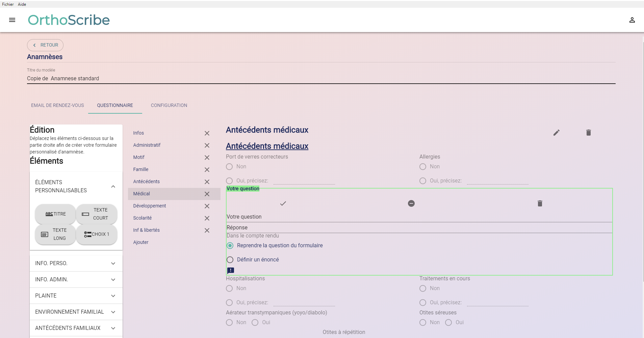The width and height of the screenshot is (644, 338).
Task: Click the comment alert icon below Définir un énoncé
Action: click(x=231, y=270)
